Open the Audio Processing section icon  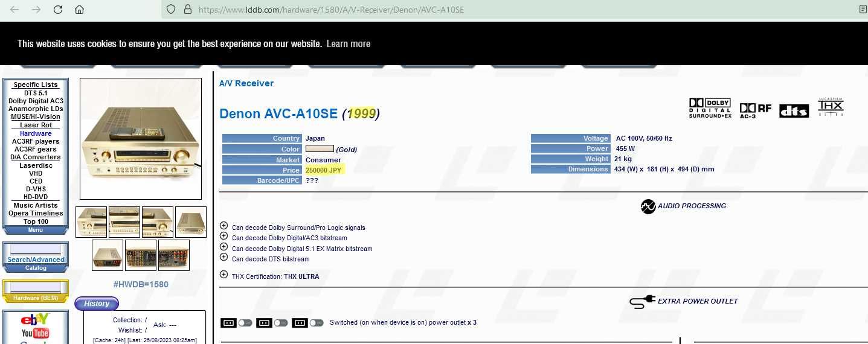(648, 206)
